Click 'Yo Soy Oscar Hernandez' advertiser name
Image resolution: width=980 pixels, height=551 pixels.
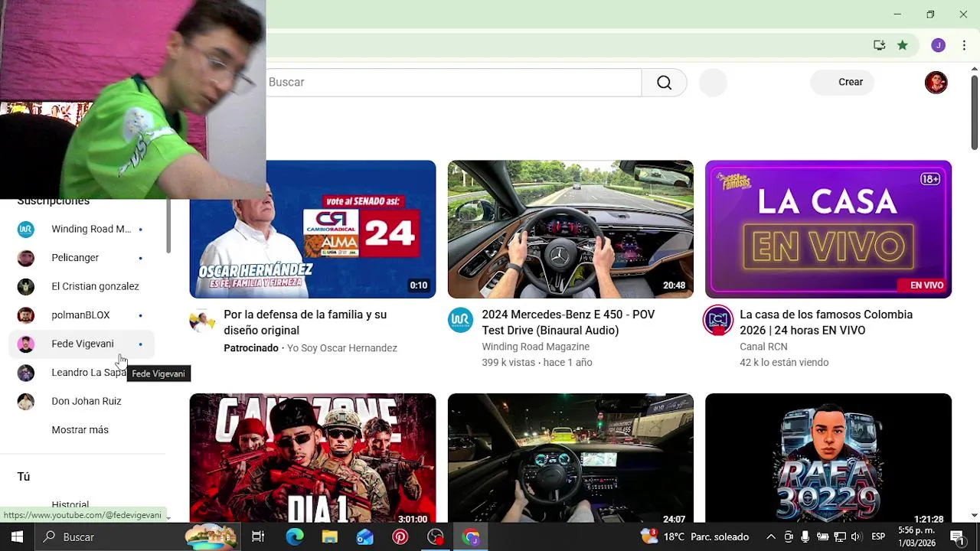(x=341, y=348)
